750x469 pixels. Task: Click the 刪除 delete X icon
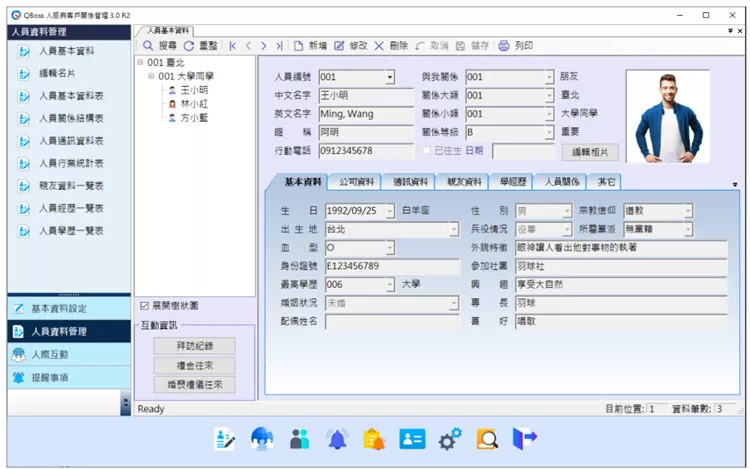pyautogui.click(x=379, y=46)
